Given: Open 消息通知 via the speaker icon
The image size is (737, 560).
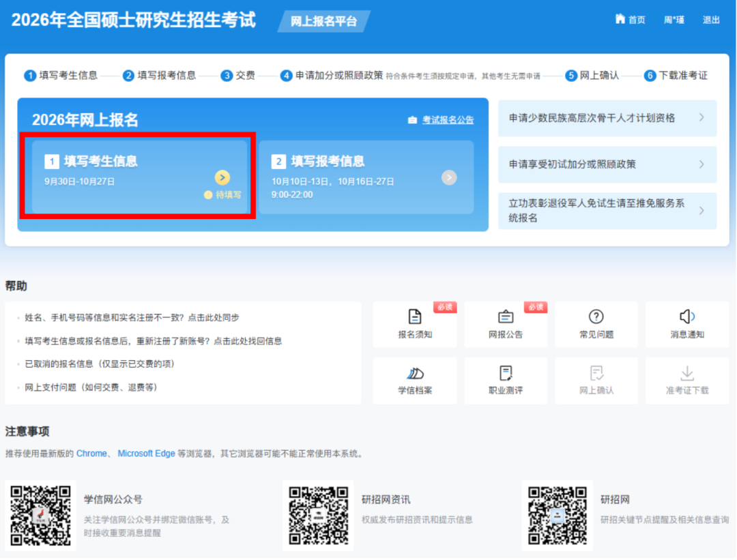Looking at the screenshot, I should tap(687, 324).
